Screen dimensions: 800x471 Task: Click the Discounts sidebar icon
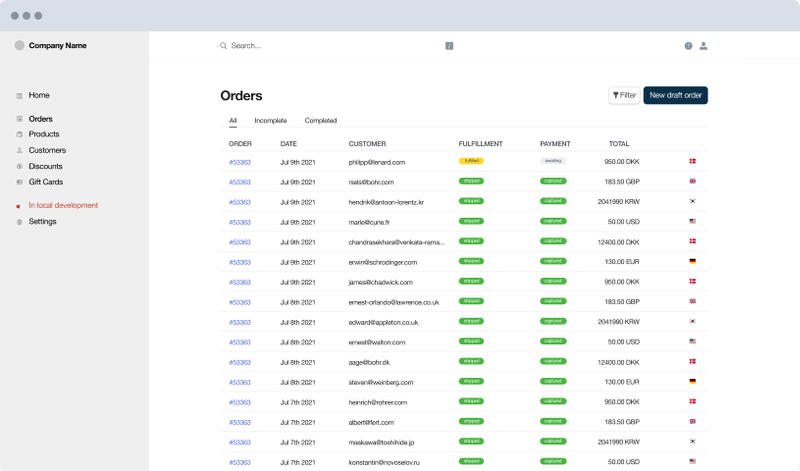[19, 166]
